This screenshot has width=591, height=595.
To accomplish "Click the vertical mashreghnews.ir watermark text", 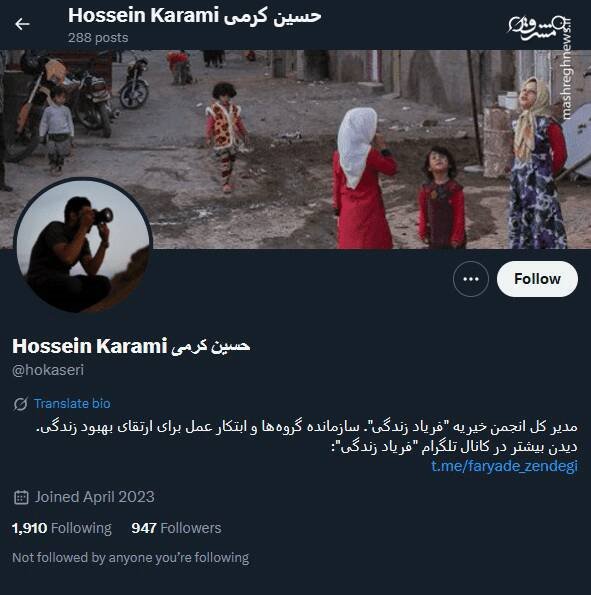I will (567, 69).
